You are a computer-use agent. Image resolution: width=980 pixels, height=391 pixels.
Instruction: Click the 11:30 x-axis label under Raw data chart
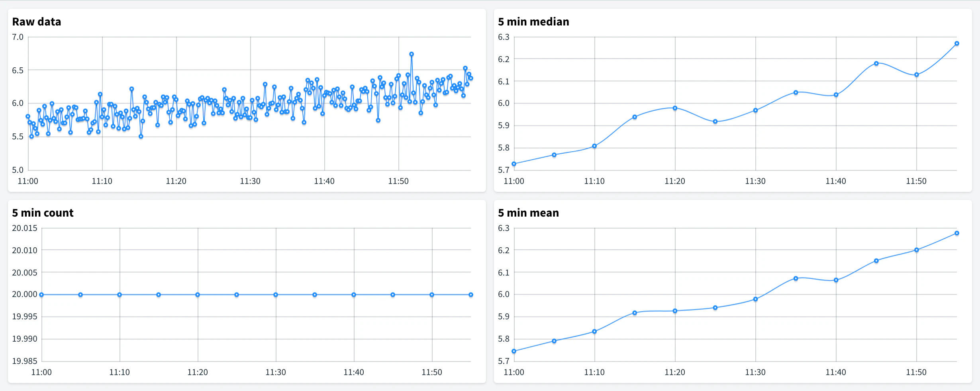(x=250, y=181)
